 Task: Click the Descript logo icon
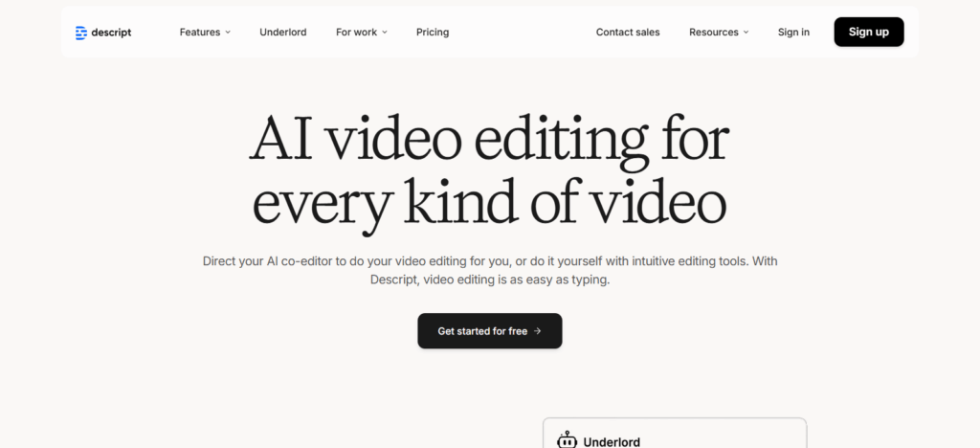[x=81, y=33]
